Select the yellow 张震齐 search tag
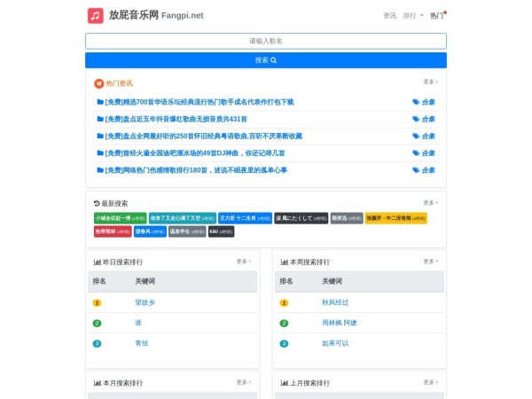The width and height of the screenshot is (532, 399). [395, 218]
